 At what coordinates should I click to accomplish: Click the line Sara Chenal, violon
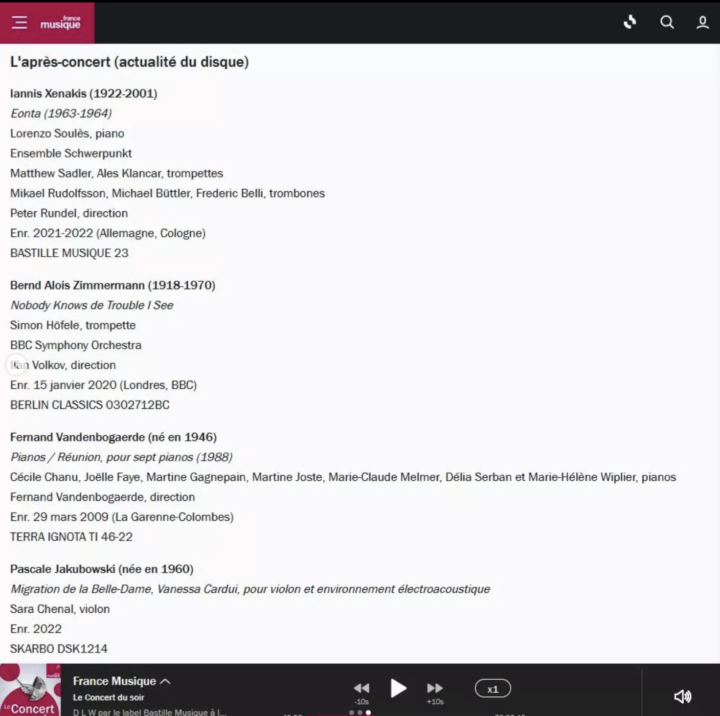point(60,609)
